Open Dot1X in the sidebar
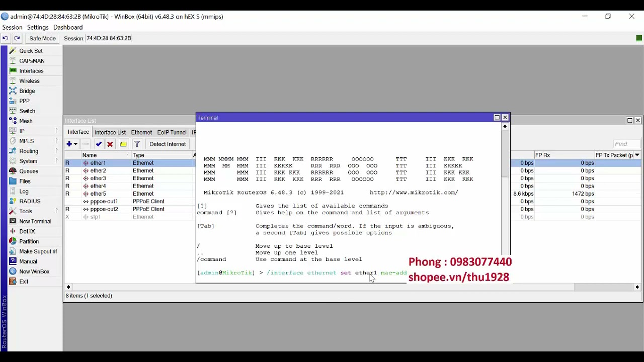 pos(27,231)
